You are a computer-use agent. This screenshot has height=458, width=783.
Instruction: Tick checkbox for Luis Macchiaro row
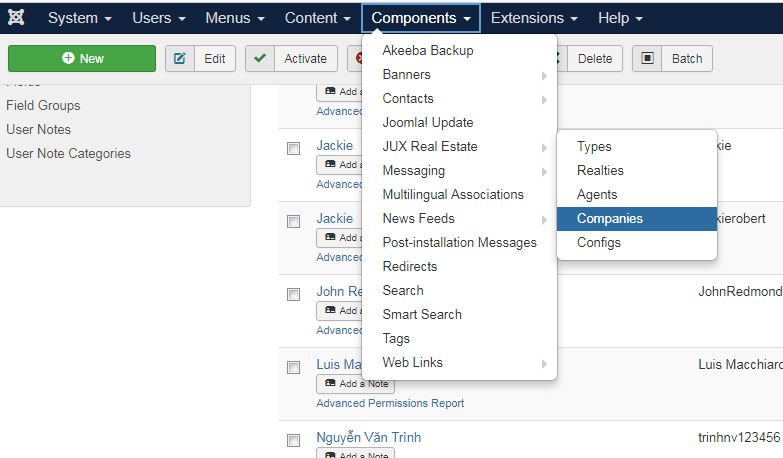(x=294, y=367)
